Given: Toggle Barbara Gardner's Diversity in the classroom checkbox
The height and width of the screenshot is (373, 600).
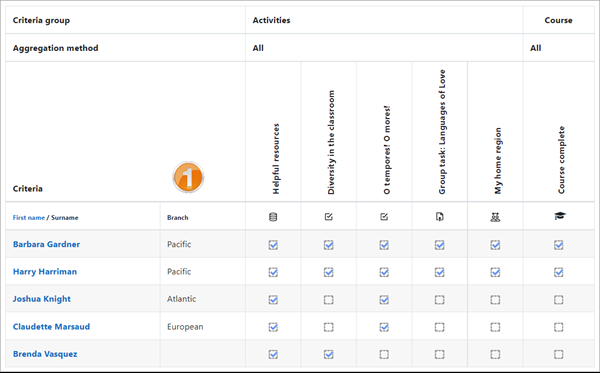Looking at the screenshot, I should (329, 245).
